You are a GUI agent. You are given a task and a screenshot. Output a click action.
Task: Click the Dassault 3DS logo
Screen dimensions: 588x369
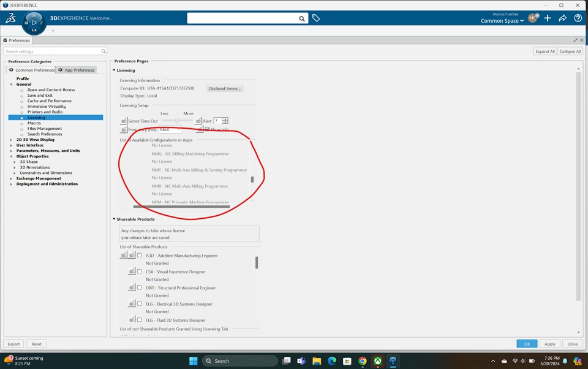10,18
